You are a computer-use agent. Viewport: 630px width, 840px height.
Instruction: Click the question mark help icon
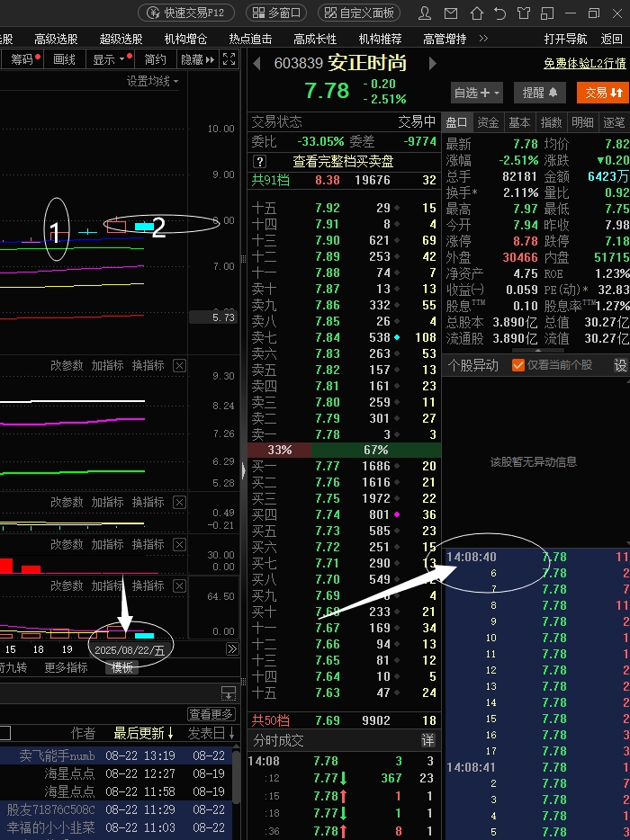click(259, 161)
